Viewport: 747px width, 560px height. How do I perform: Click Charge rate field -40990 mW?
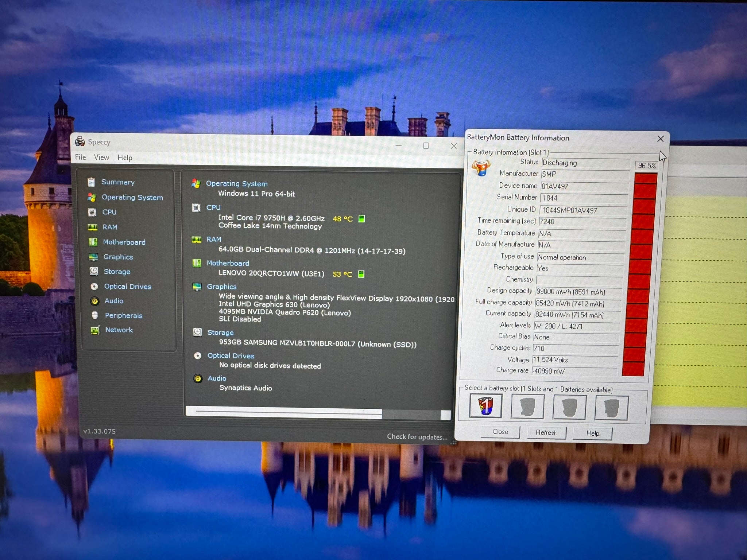click(x=574, y=371)
